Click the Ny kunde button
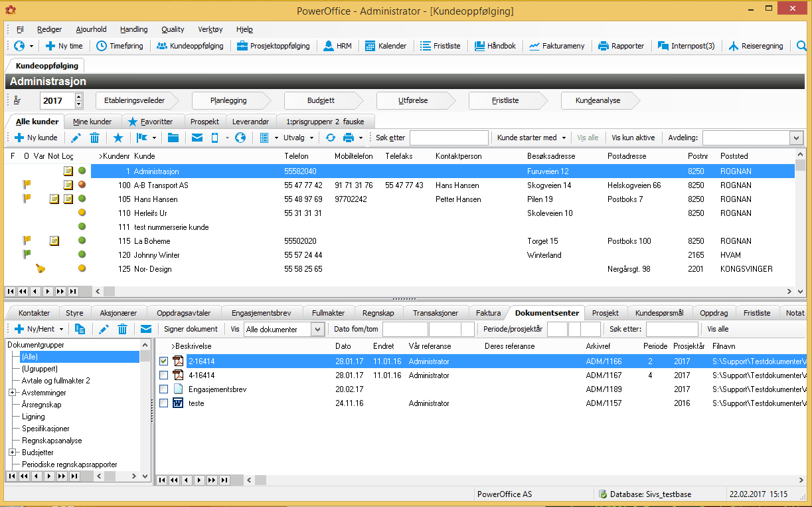812x507 pixels. tap(36, 138)
